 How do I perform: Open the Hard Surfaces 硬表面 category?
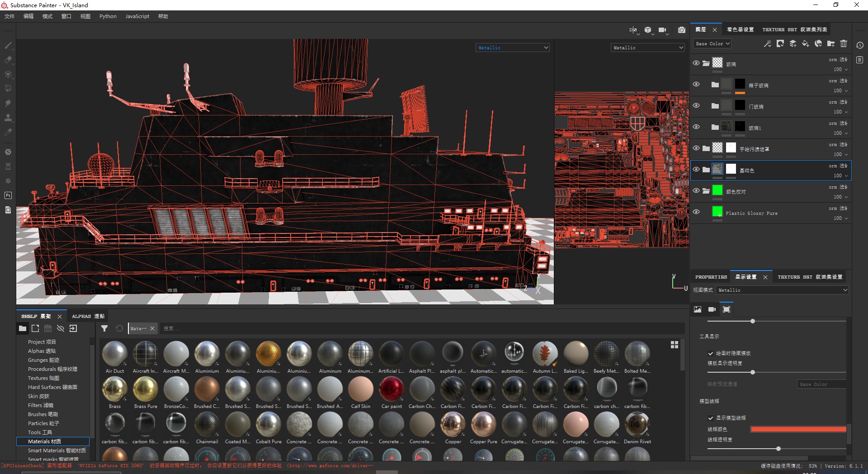click(52, 387)
